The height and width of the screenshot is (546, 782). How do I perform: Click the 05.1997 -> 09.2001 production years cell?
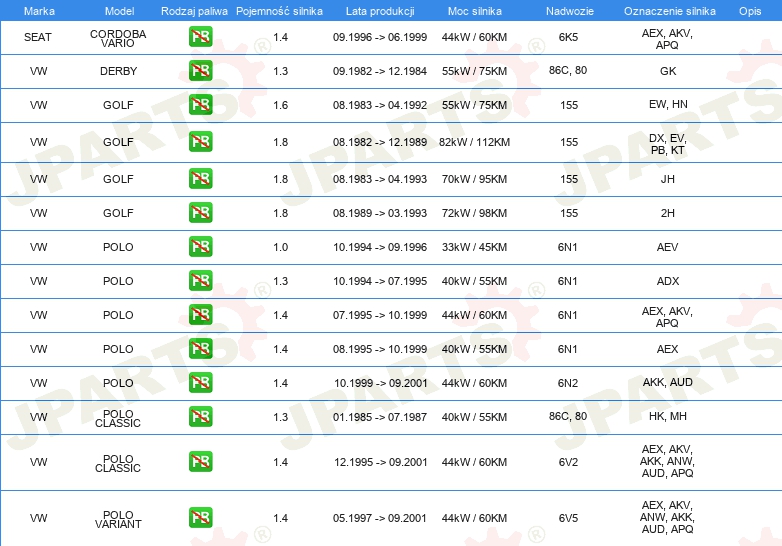pyautogui.click(x=380, y=518)
